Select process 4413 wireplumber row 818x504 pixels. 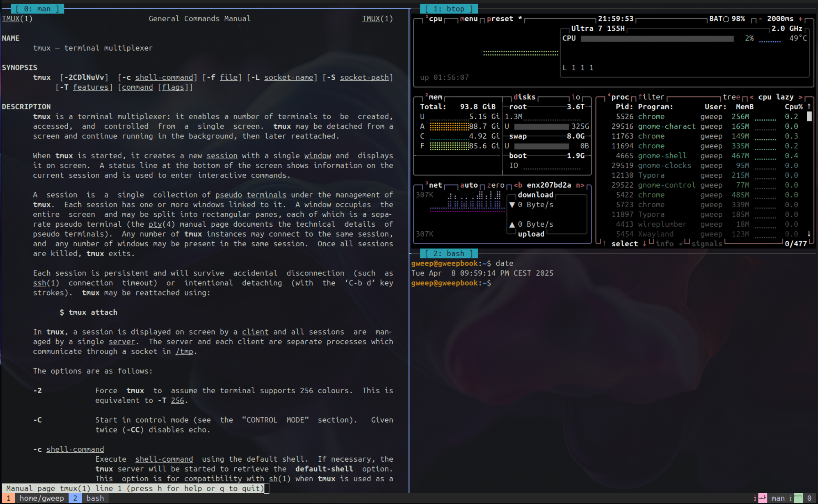[x=705, y=224]
